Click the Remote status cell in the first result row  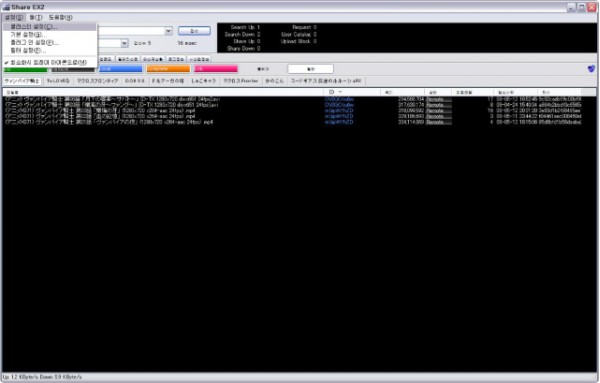[x=439, y=99]
